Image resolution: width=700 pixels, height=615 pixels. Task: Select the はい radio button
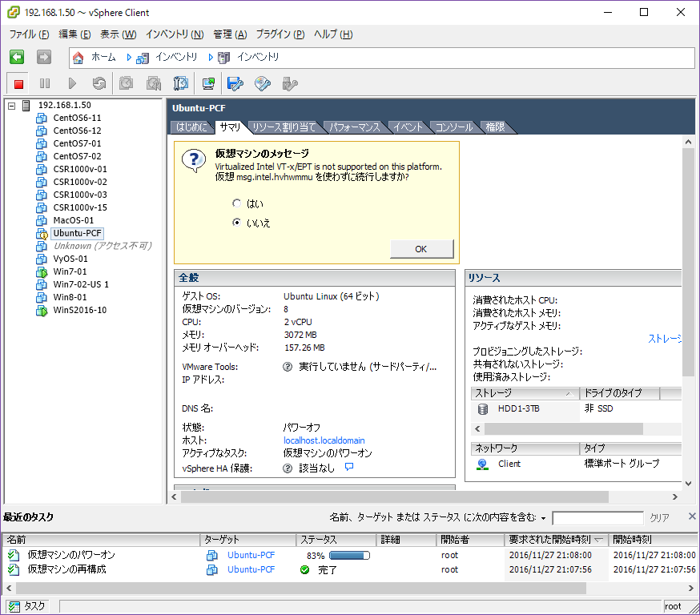(x=236, y=203)
